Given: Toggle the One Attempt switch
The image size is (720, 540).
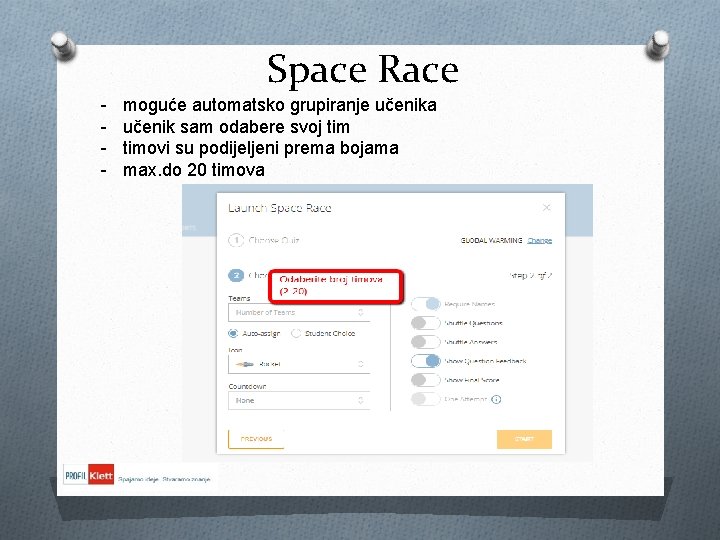Looking at the screenshot, I should pos(426,399).
